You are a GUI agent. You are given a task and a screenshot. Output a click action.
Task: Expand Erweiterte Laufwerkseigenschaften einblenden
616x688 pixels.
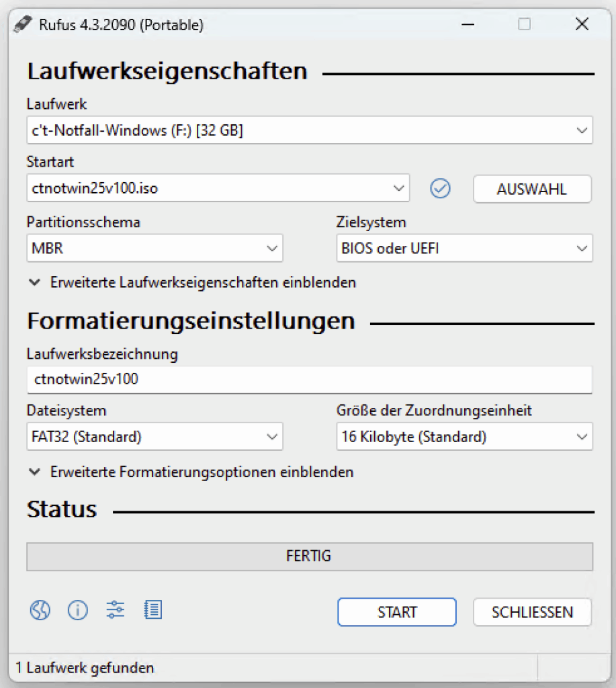pyautogui.click(x=192, y=283)
